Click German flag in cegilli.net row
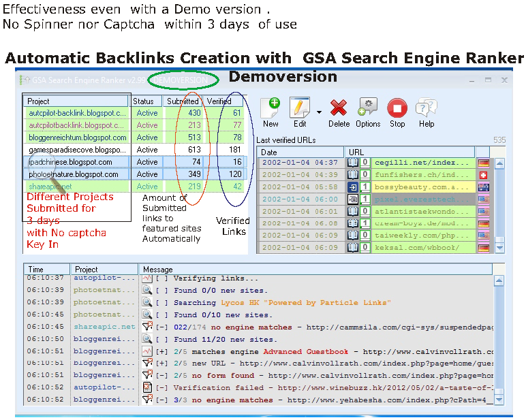 point(483,163)
